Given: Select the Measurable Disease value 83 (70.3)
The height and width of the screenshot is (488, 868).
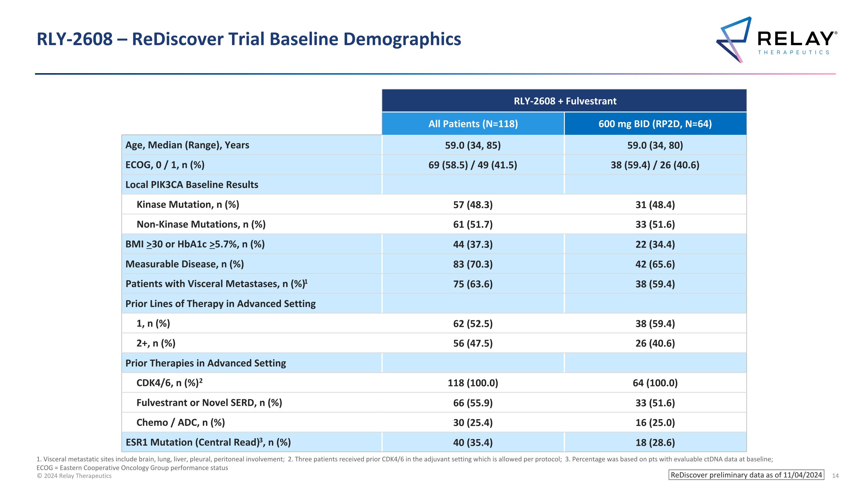Looking at the screenshot, I should [472, 264].
